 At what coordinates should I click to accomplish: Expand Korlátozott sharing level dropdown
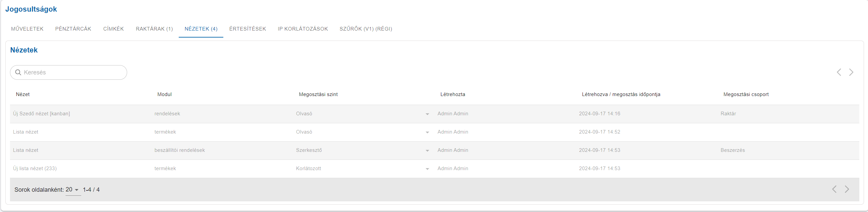(x=427, y=169)
